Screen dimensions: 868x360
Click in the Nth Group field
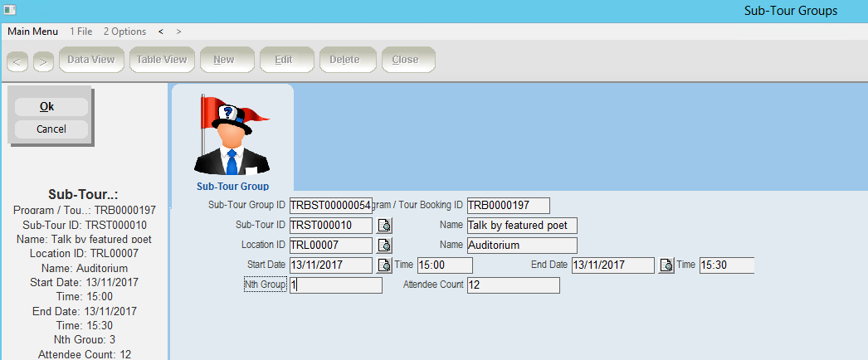pos(335,285)
